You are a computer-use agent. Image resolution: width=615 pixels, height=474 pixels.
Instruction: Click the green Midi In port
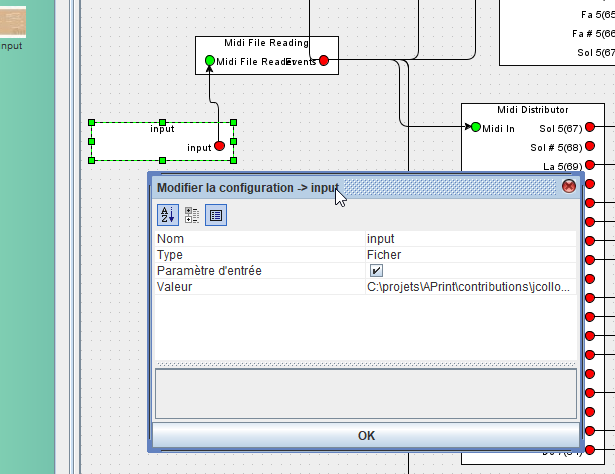click(476, 128)
